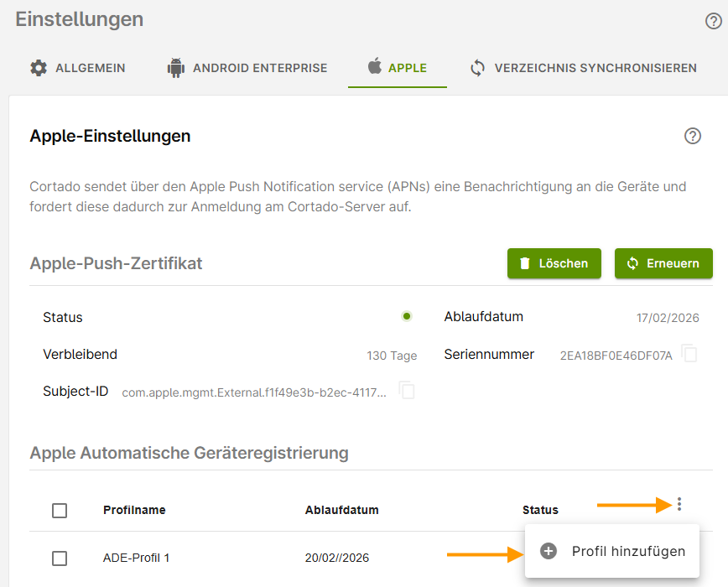Choose Profil hinzufügen from the menu
The height and width of the screenshot is (587, 728).
[612, 551]
